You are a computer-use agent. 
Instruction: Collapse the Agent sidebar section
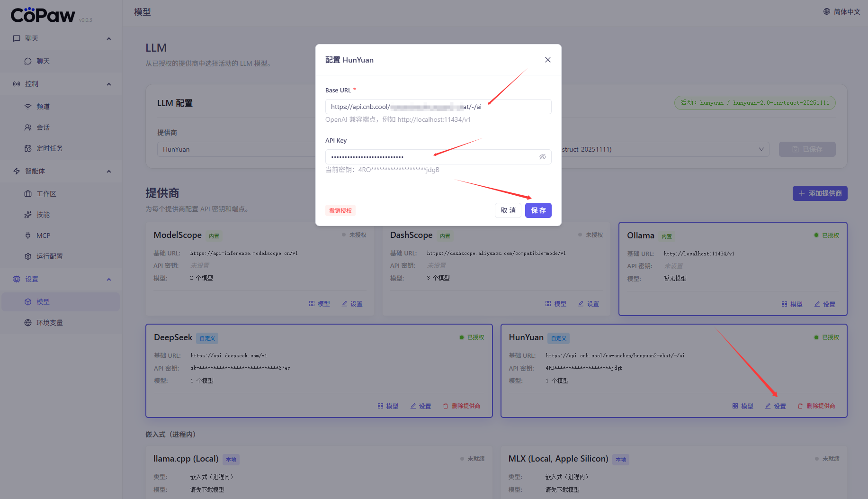(109, 171)
